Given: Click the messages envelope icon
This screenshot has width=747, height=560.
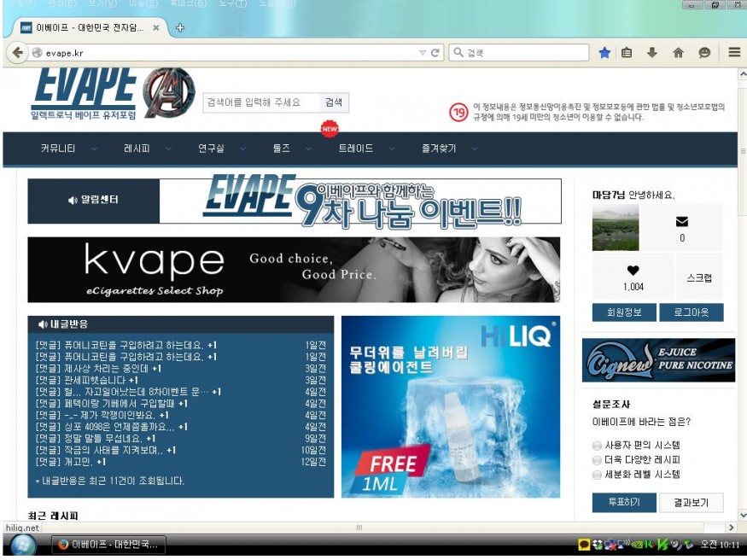Looking at the screenshot, I should click(x=682, y=221).
